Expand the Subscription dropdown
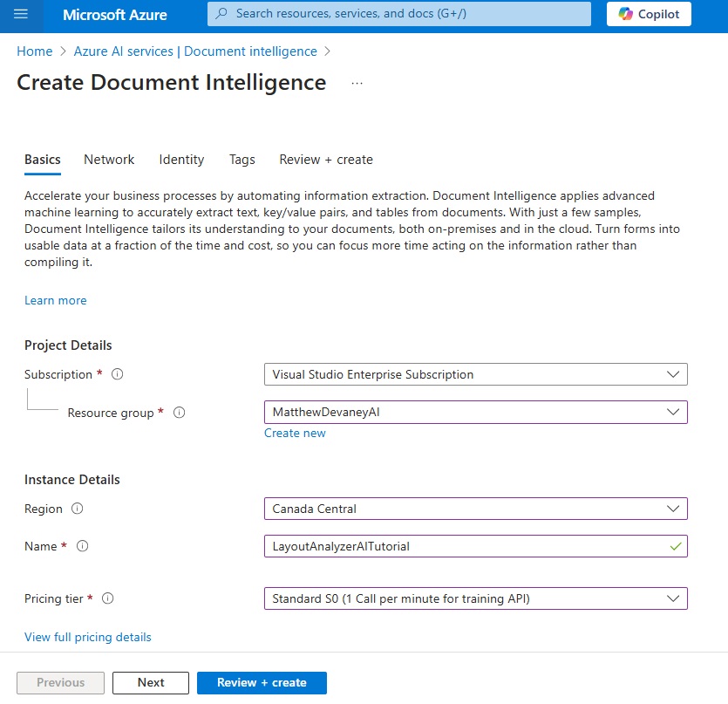The height and width of the screenshot is (704, 728). [x=475, y=374]
